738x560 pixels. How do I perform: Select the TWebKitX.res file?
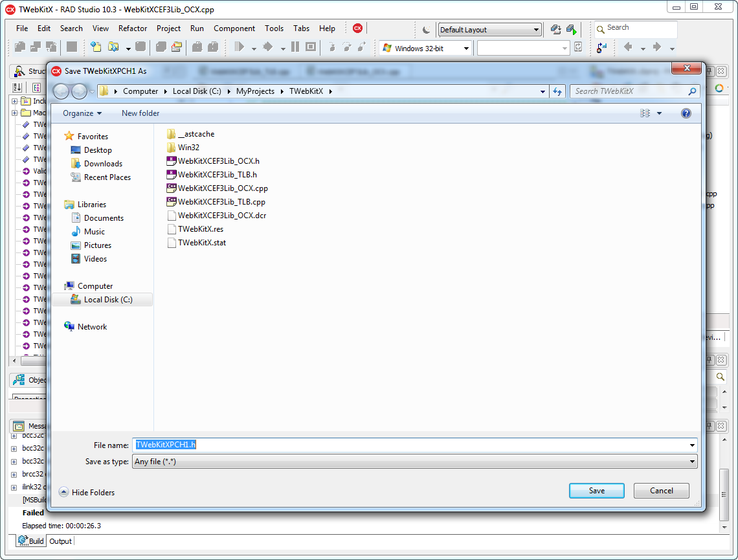click(x=196, y=229)
